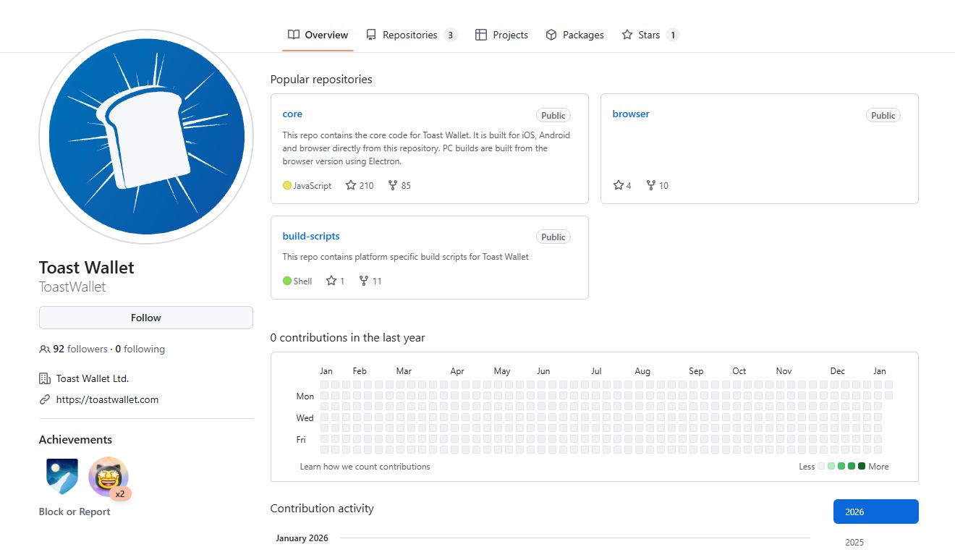The image size is (955, 560).
Task: Open forks of build-scripts repo
Action: point(370,281)
